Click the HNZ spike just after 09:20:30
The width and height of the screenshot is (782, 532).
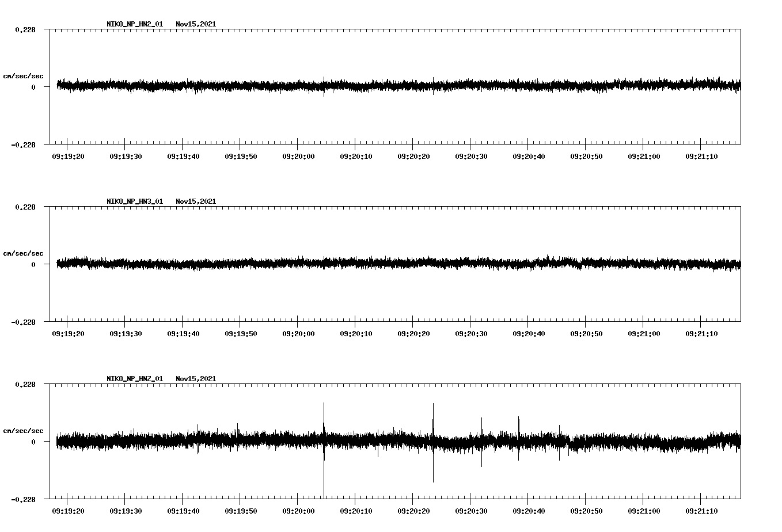[481, 442]
